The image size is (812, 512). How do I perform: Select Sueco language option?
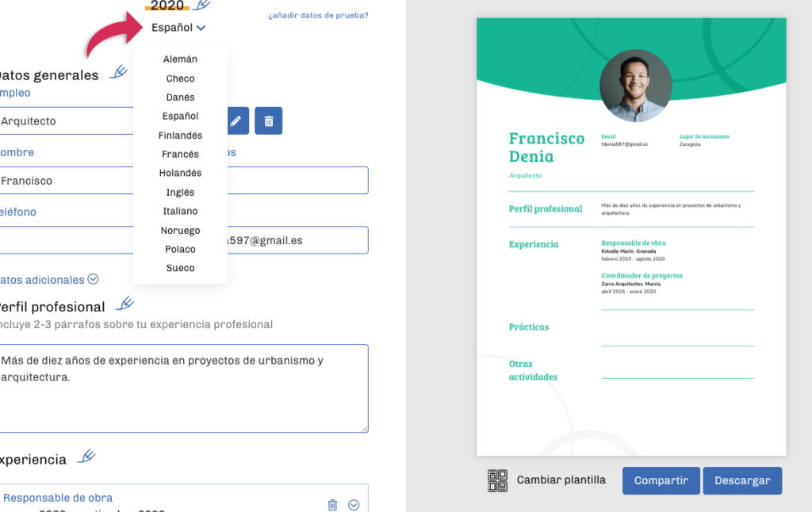pos(180,268)
